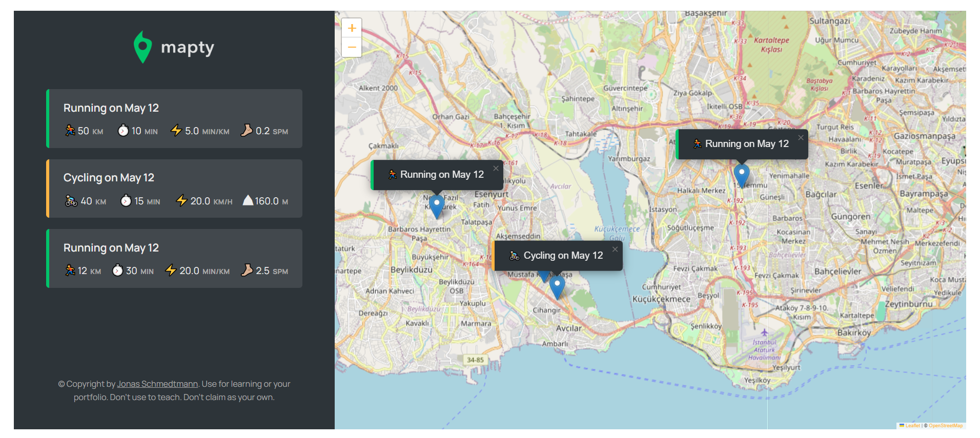980x438 pixels.
Task: Open the Leaflet attribution link
Action: coord(912,426)
